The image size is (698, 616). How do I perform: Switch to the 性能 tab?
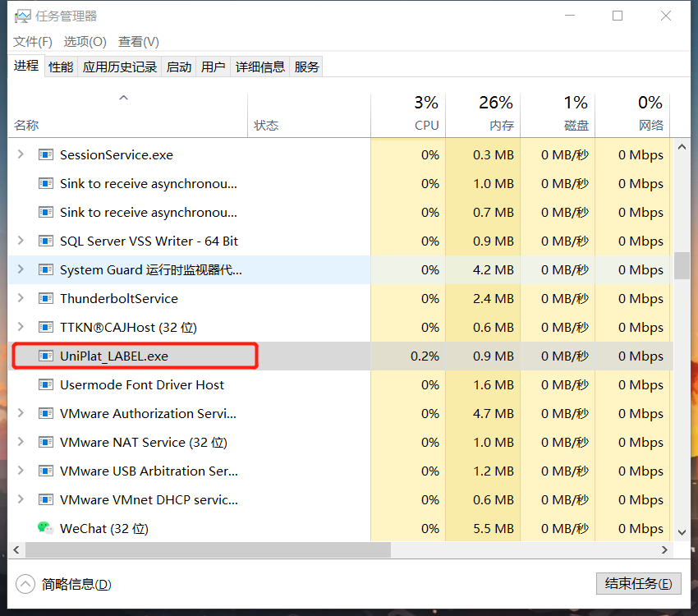click(x=61, y=67)
